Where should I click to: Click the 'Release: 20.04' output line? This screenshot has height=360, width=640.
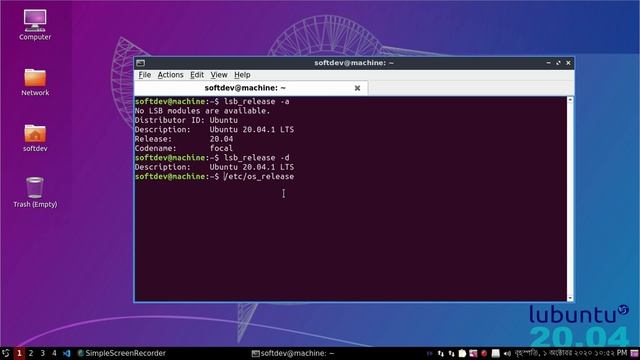tap(184, 139)
